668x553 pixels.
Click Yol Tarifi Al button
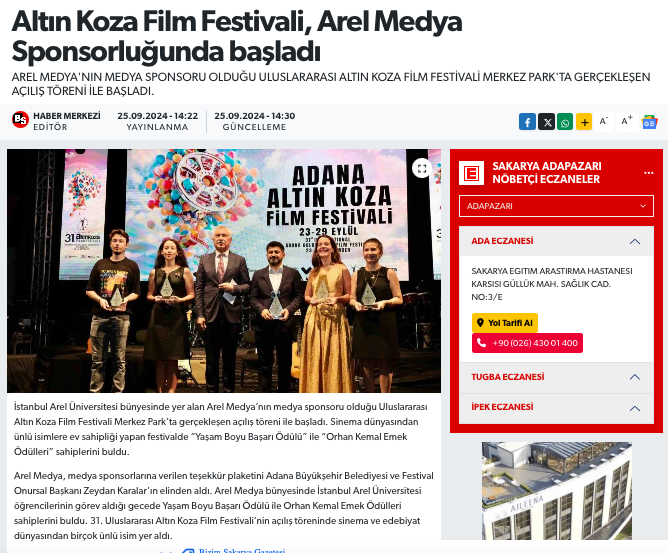[505, 323]
